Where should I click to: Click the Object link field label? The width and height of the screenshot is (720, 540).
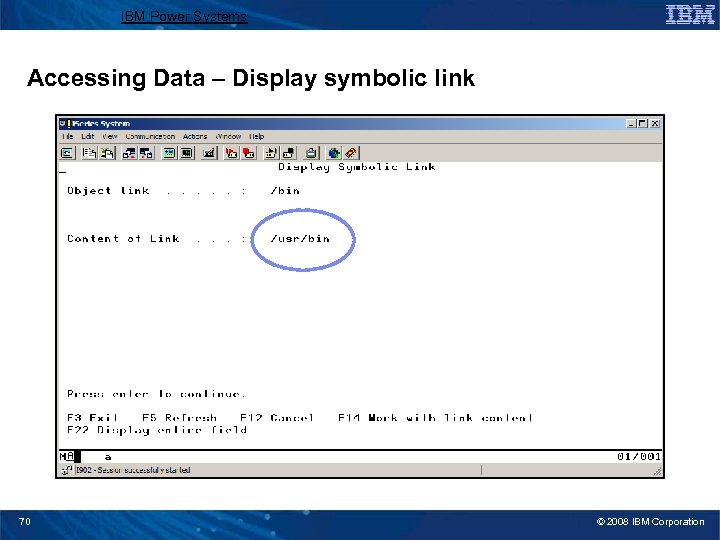click(x=108, y=191)
